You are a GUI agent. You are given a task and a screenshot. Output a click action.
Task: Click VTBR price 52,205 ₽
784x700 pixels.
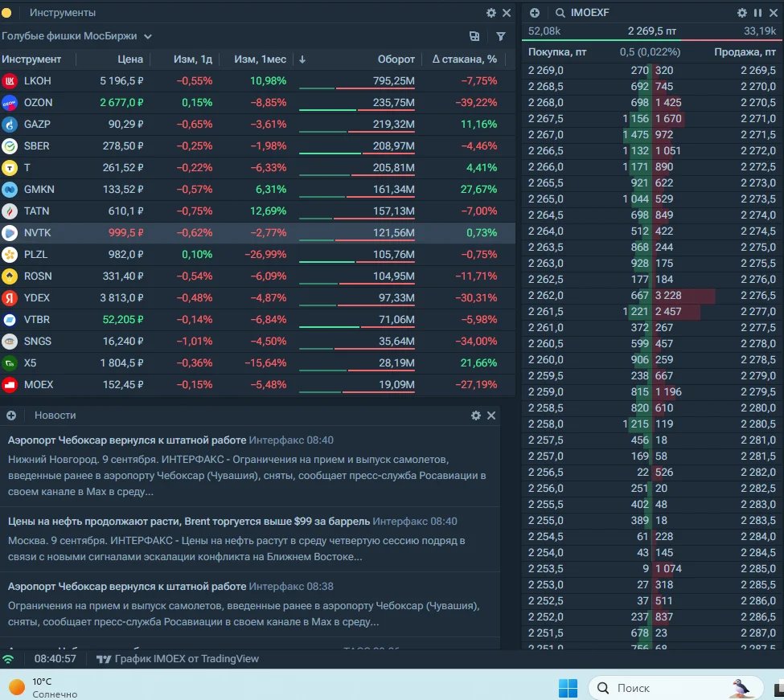[123, 320]
